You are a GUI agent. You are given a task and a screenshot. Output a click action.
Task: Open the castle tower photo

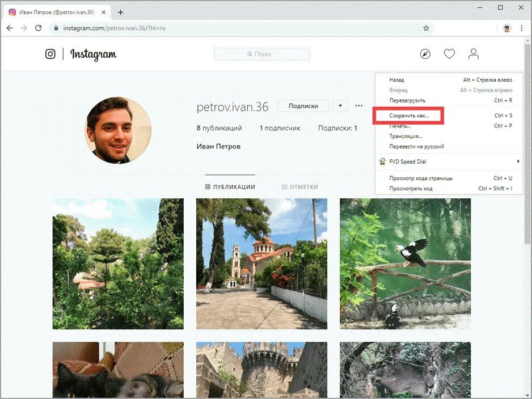coord(261,370)
